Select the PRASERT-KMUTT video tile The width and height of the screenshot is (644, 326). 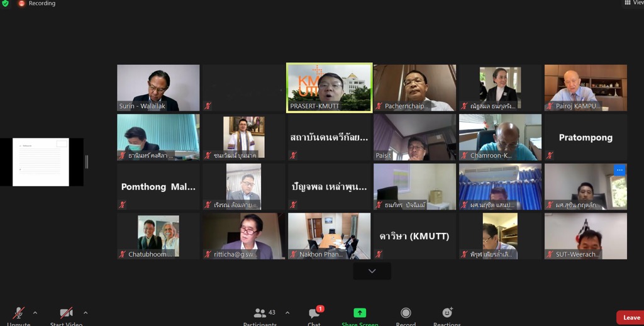click(x=329, y=87)
